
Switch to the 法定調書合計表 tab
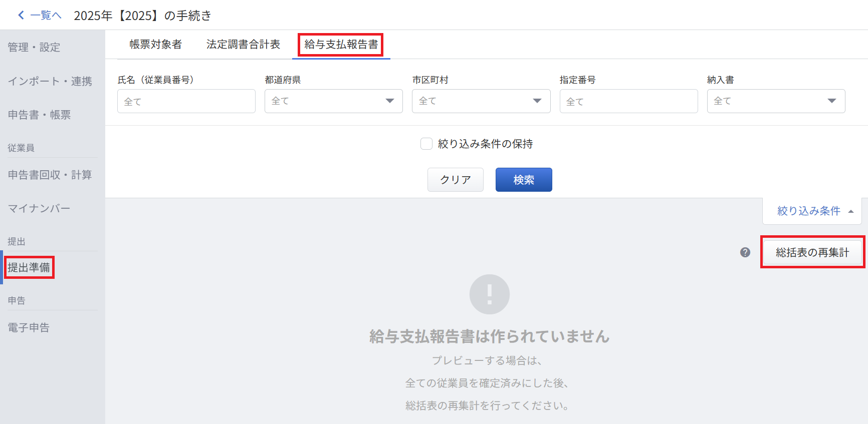point(243,45)
